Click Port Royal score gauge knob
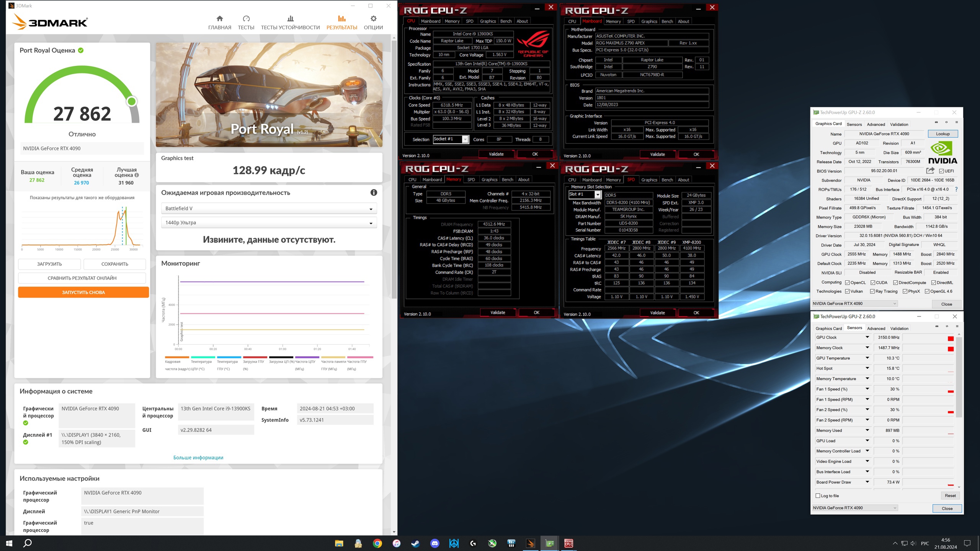Image resolution: width=980 pixels, height=551 pixels. click(x=132, y=101)
